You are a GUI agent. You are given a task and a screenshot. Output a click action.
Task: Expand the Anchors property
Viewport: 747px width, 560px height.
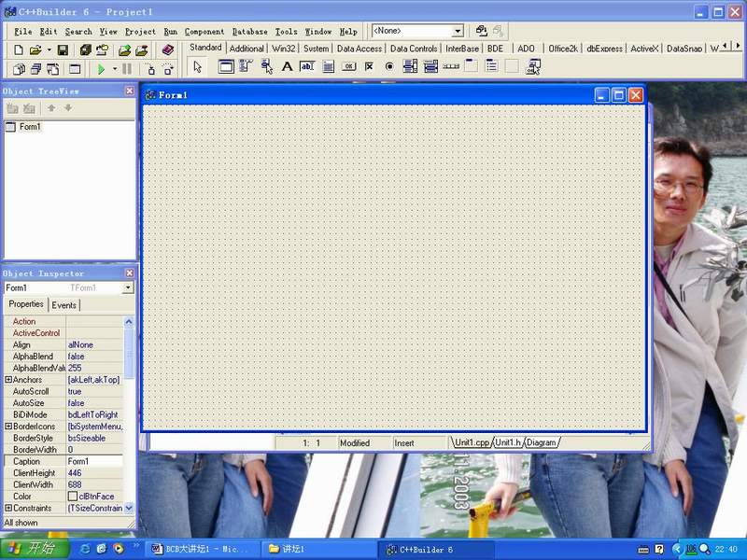8,380
